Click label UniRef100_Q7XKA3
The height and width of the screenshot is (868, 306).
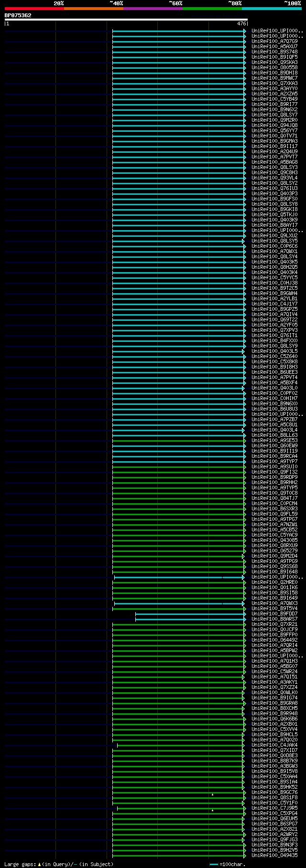(x=274, y=84)
